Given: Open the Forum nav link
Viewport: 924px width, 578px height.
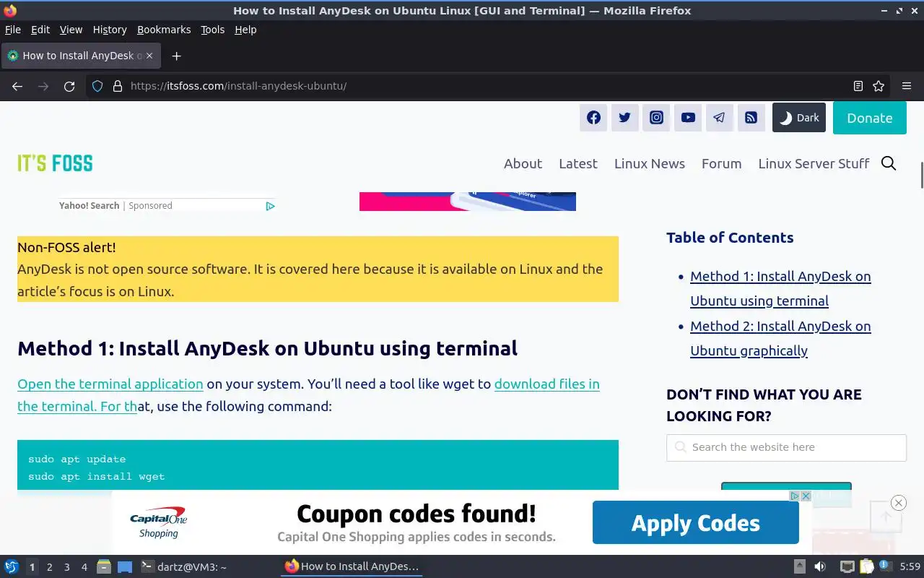Looking at the screenshot, I should point(722,163).
